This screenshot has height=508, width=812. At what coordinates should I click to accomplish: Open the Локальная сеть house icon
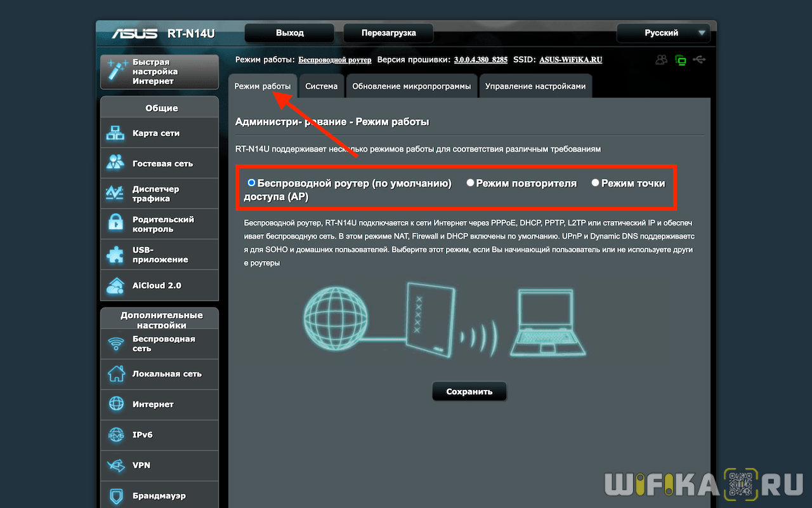point(115,374)
